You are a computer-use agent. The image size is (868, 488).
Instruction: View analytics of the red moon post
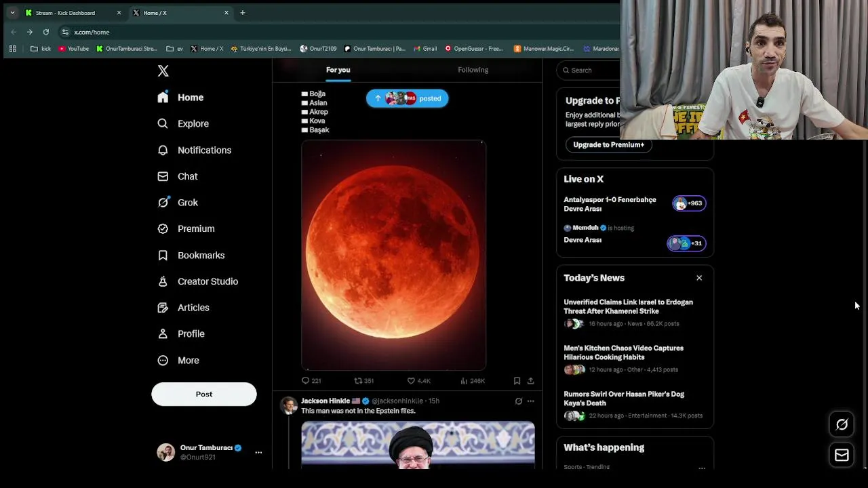(x=473, y=381)
